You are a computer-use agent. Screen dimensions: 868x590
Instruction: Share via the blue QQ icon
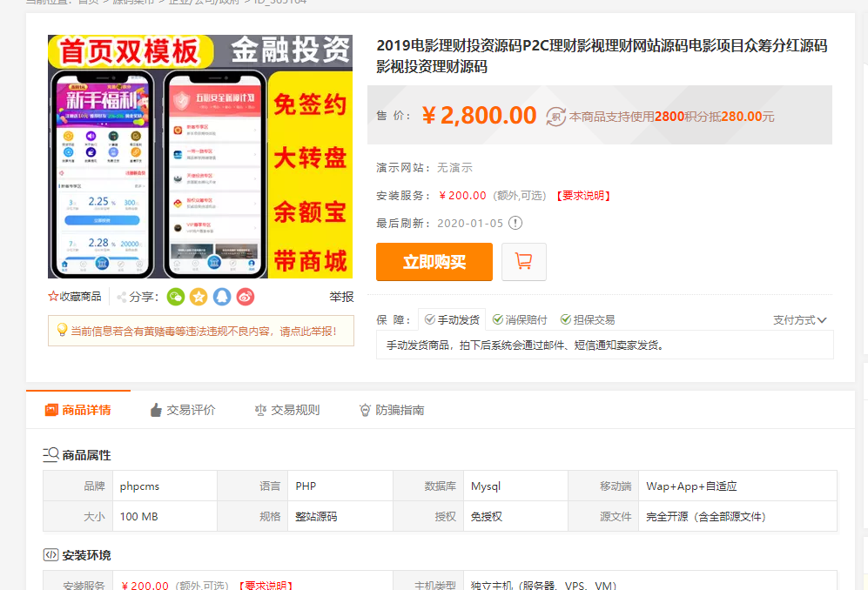222,297
